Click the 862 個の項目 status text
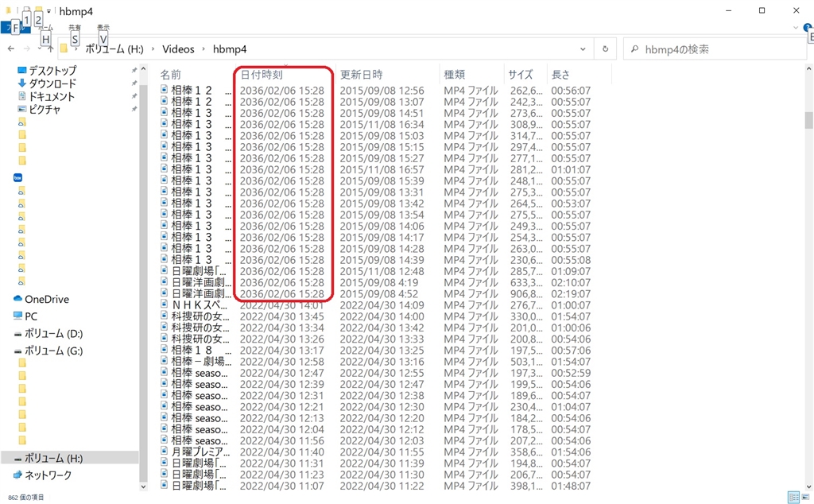Screen dimensions: 814x504 26,498
